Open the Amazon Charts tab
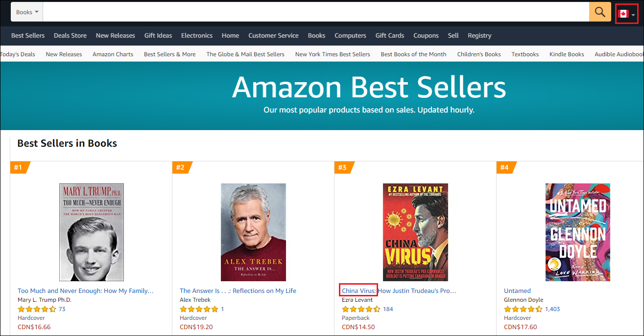This screenshot has width=644, height=336. (x=113, y=54)
